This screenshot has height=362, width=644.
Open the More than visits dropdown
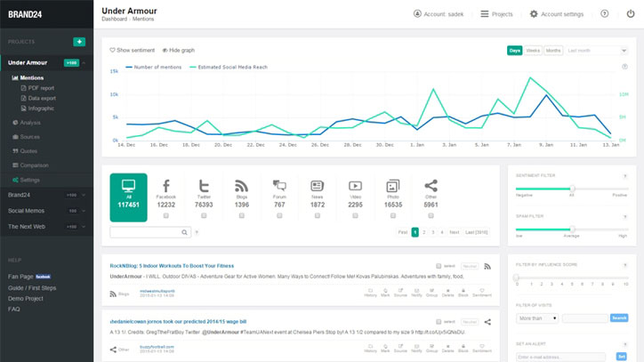tap(537, 318)
